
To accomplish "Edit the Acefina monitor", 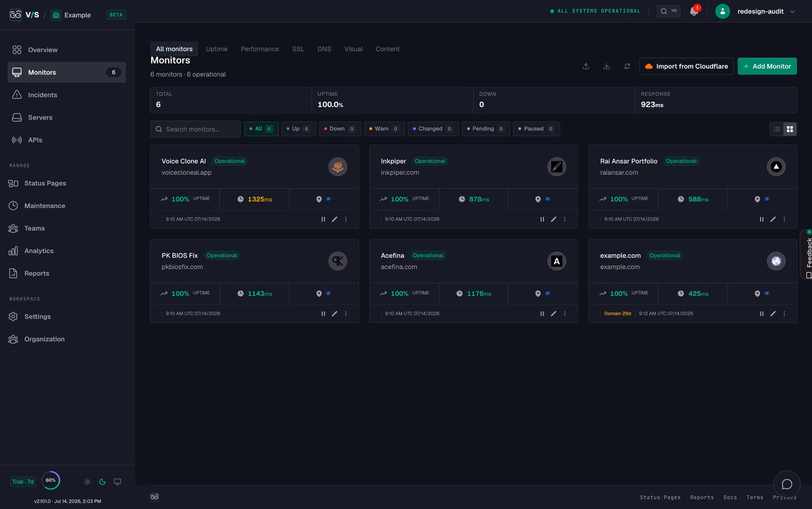I will (x=554, y=314).
